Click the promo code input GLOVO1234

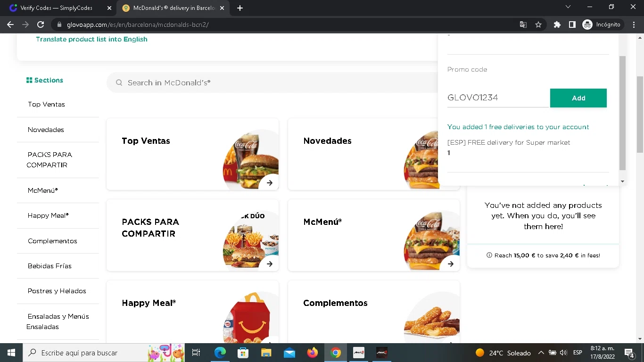click(x=498, y=98)
